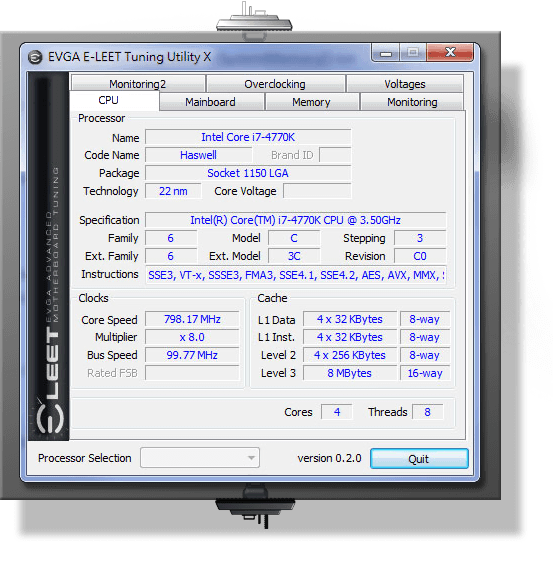Click the Instructions field listing SSE3, VT-x

(296, 275)
